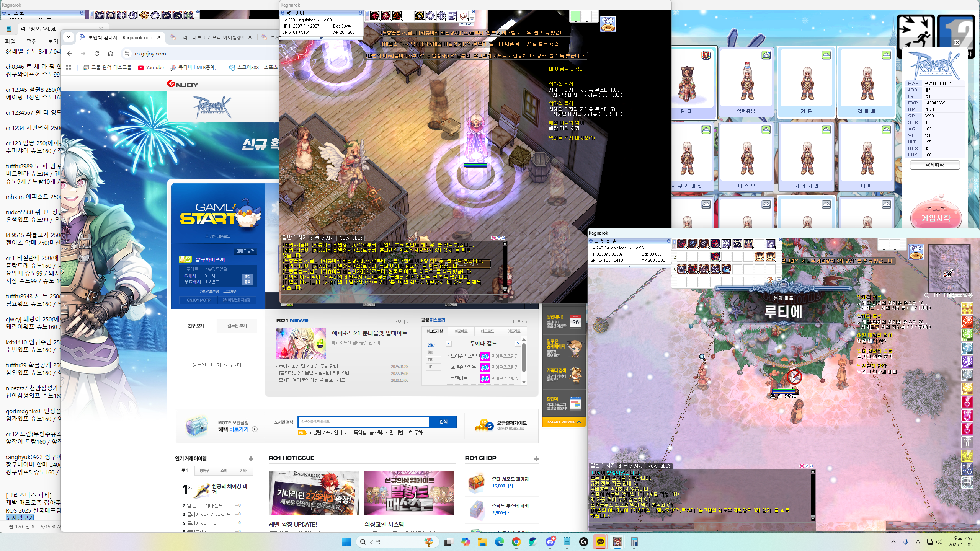Expand the 르세라핌 basic info window arrow
The height and width of the screenshot is (551, 980).
[629, 266]
